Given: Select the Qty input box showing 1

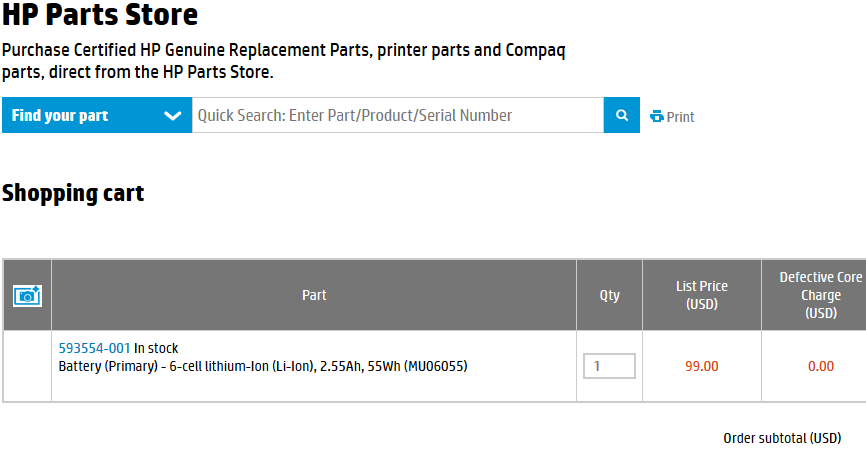Looking at the screenshot, I should point(609,366).
